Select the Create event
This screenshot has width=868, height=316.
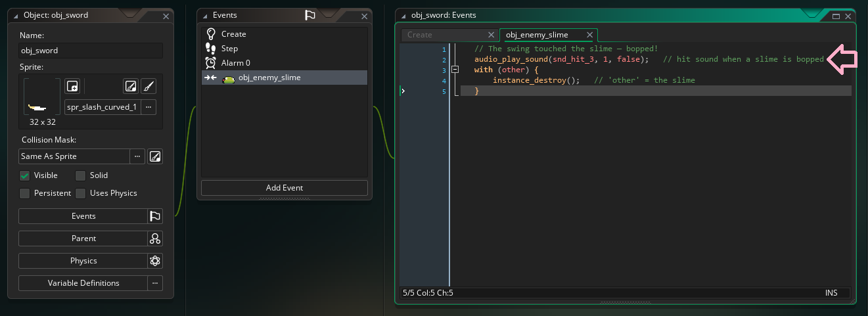(284, 34)
